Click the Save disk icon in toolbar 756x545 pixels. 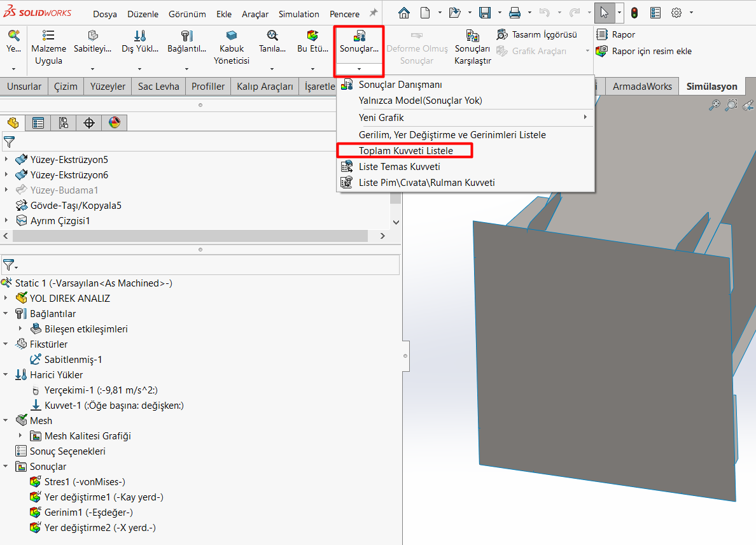click(x=484, y=13)
